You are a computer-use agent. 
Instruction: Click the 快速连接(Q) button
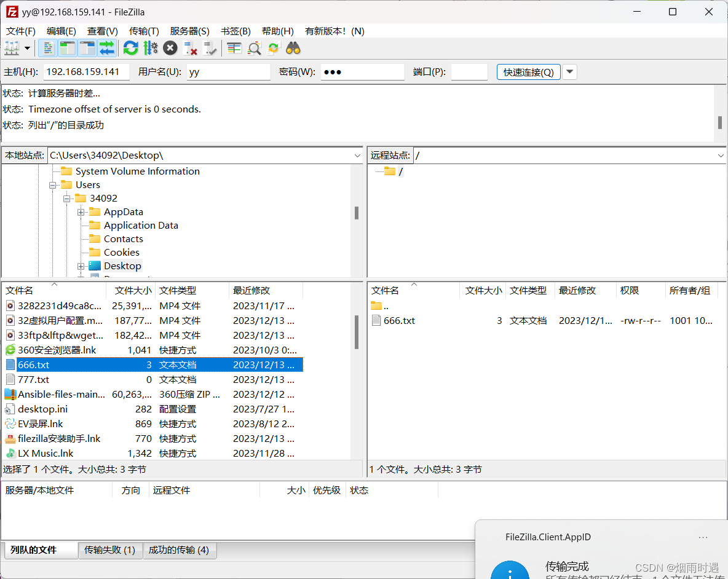[x=528, y=72]
